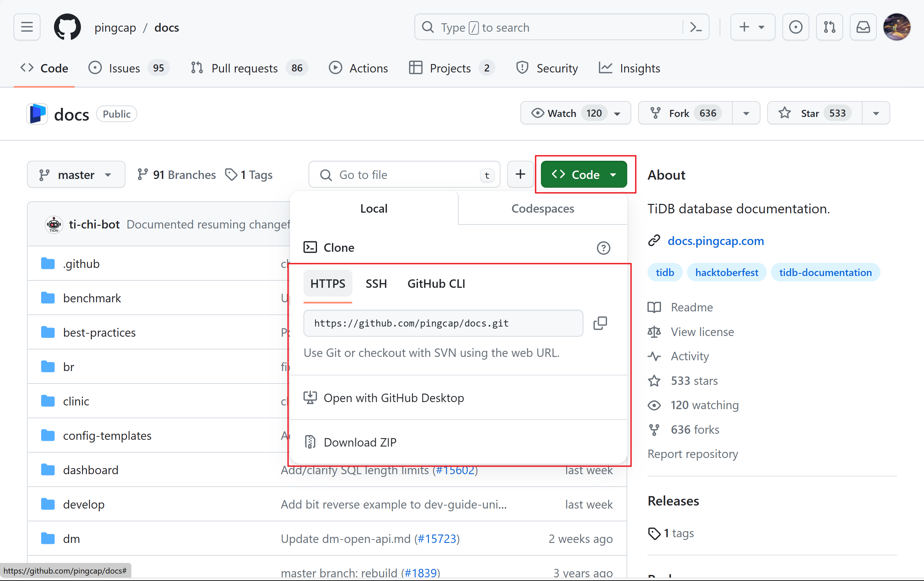
Task: Open the Activity link
Action: (678, 356)
